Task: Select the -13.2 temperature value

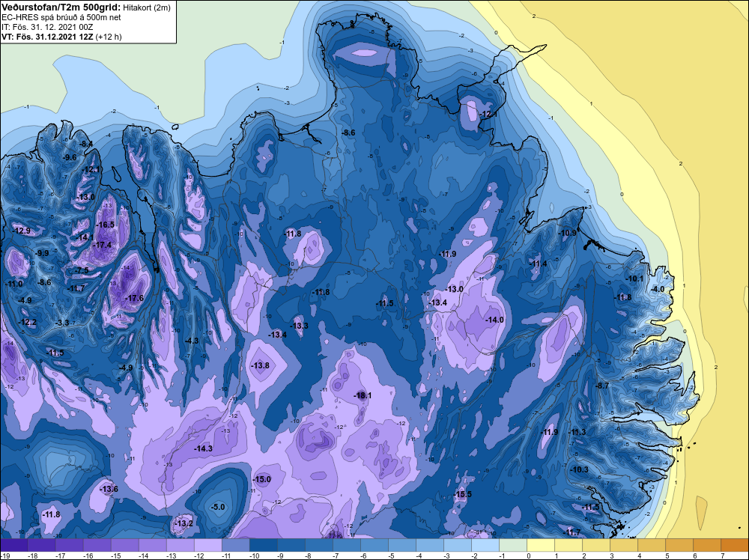Action: (x=184, y=524)
